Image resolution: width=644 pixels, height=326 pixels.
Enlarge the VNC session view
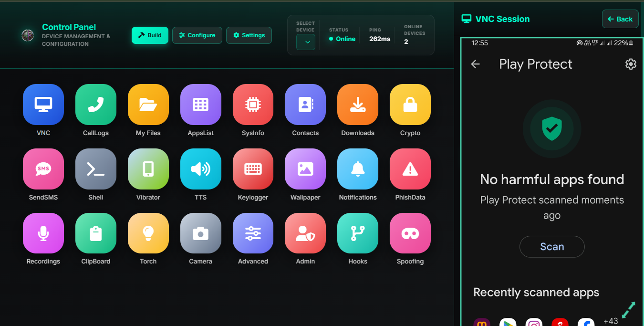click(x=629, y=309)
